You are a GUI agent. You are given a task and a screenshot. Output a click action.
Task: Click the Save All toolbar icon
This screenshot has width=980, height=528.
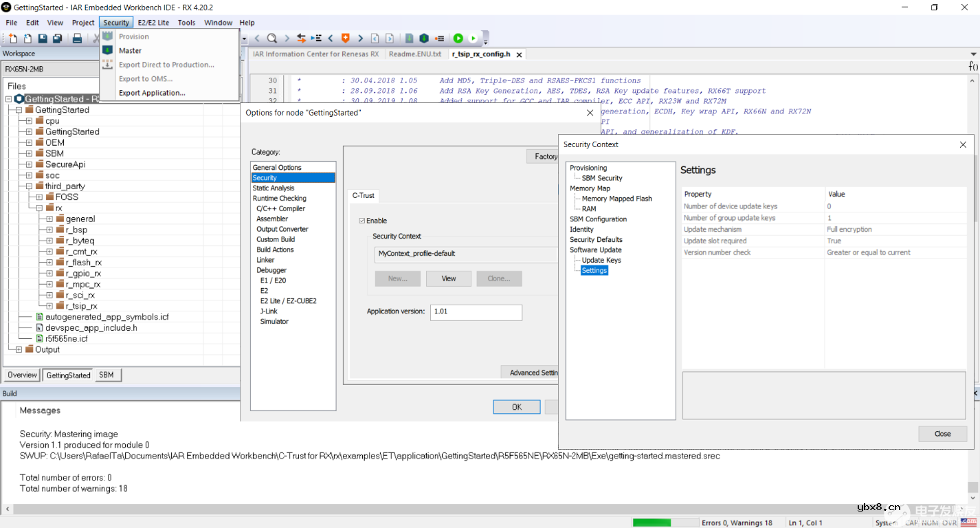coord(57,38)
